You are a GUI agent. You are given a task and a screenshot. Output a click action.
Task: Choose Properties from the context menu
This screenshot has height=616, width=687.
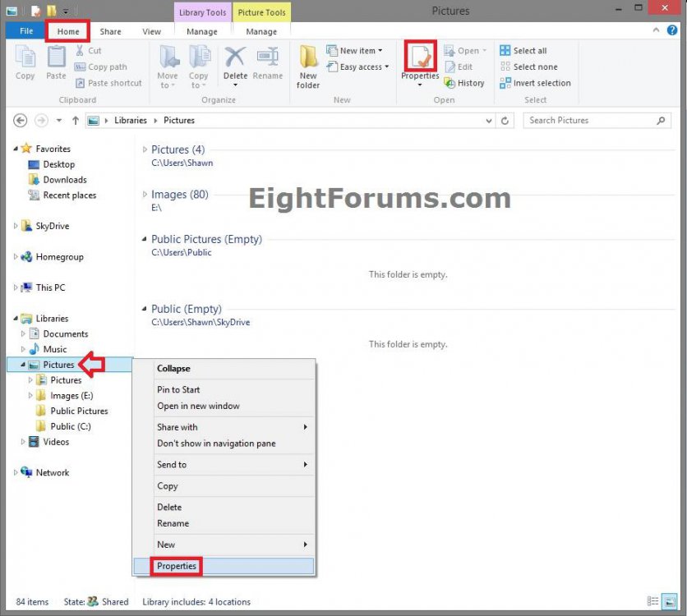pyautogui.click(x=177, y=566)
